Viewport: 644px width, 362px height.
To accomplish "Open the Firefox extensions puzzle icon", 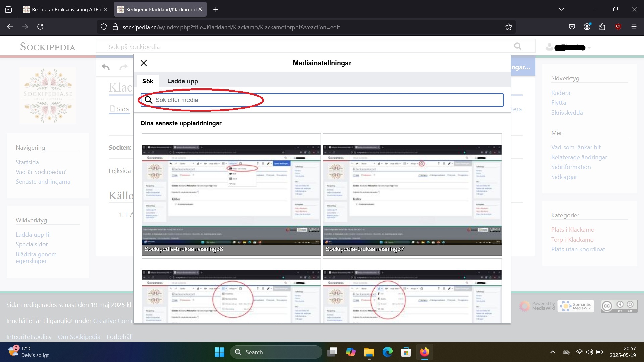I will pyautogui.click(x=602, y=27).
